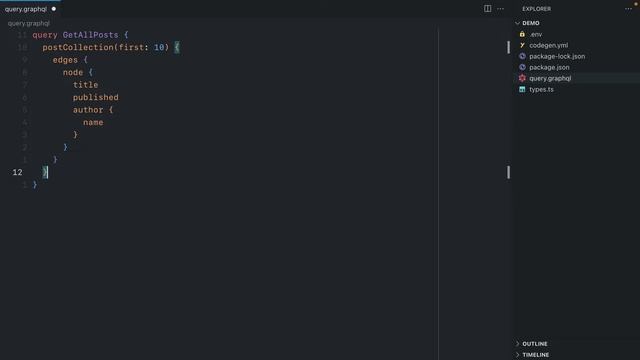This screenshot has height=360, width=640.
Task: Open codegen.yml in the explorer
Action: 576,45
